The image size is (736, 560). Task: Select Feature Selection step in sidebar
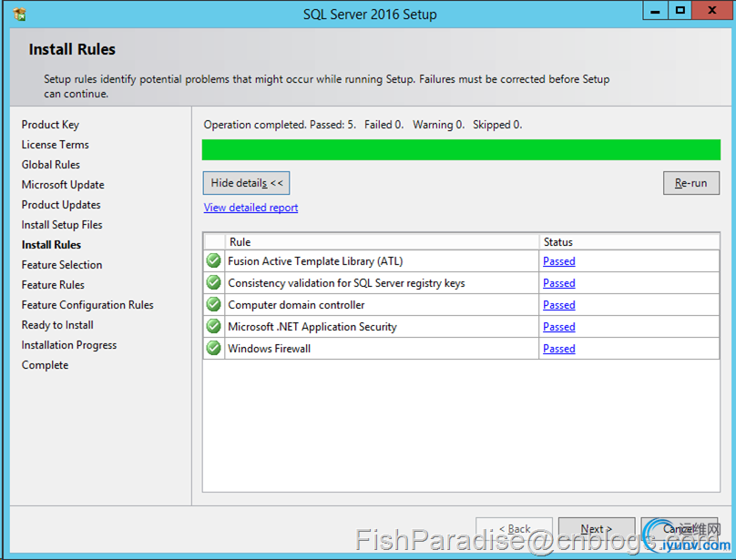(x=62, y=265)
